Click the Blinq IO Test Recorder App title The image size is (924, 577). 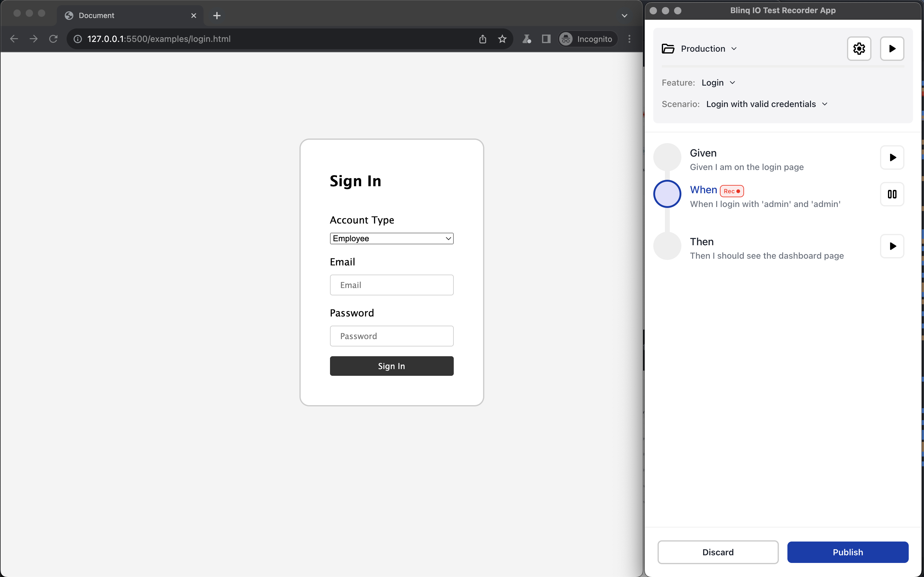(x=783, y=10)
